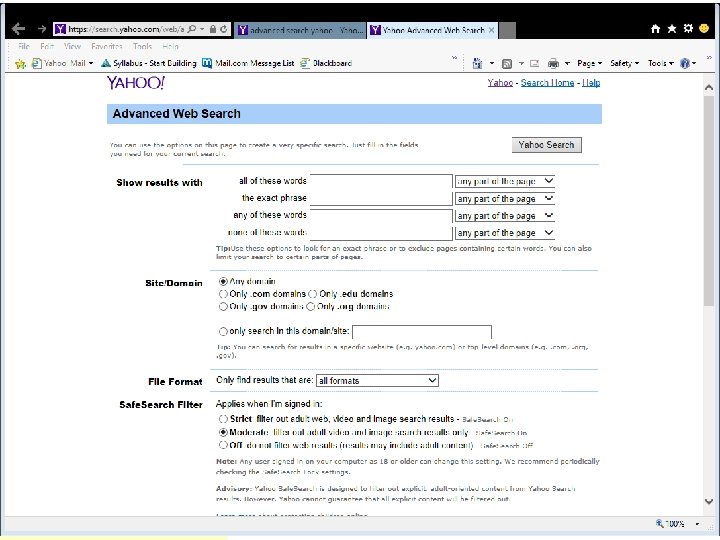
Task: Click the Yahoo link at top right
Action: pos(500,83)
